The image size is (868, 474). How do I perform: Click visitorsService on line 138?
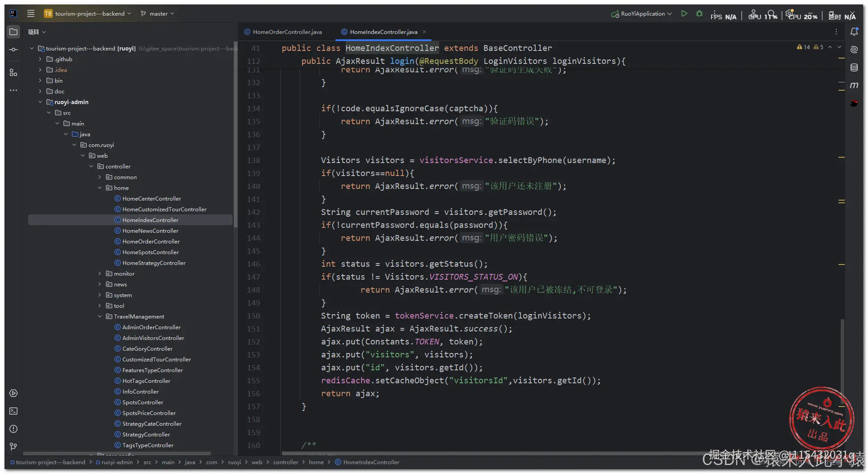tap(456, 160)
